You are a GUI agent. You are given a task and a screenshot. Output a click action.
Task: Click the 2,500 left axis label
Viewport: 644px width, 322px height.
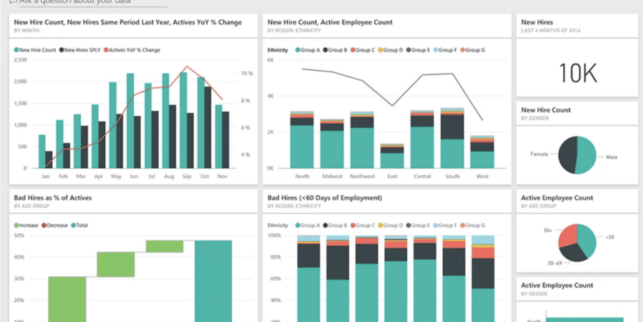coord(21,60)
